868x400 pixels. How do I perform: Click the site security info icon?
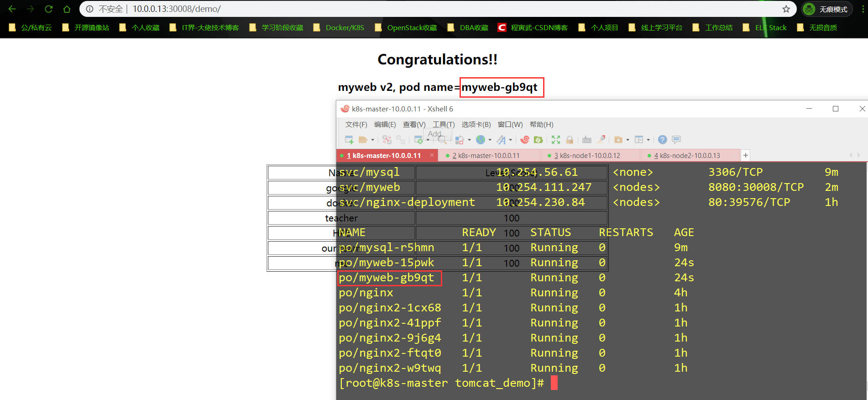coord(89,9)
